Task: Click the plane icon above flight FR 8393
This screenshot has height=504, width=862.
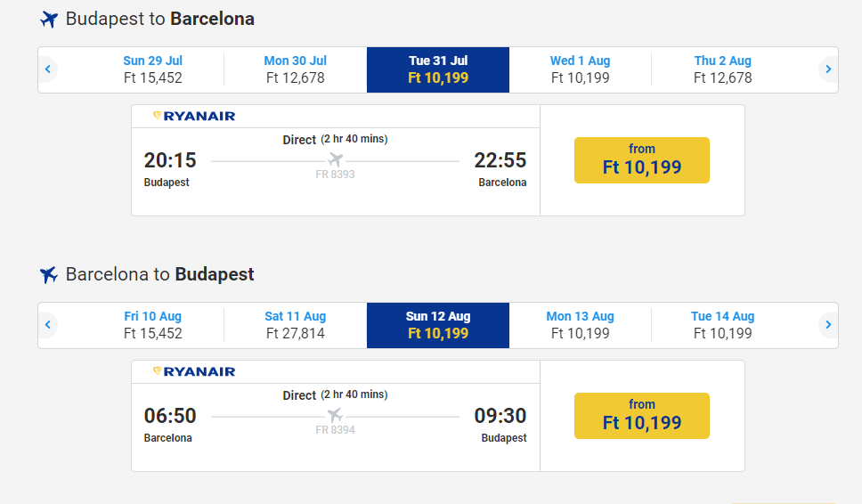Action: 335,160
